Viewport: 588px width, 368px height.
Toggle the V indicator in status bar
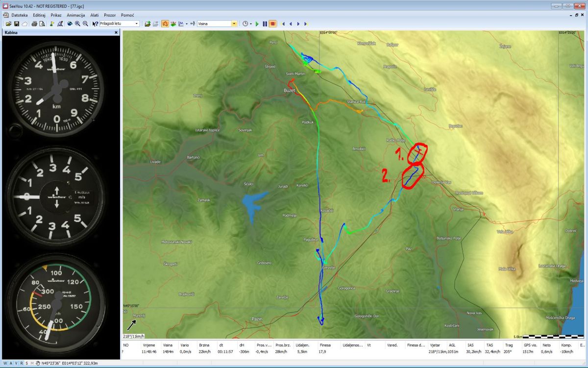coord(16,363)
